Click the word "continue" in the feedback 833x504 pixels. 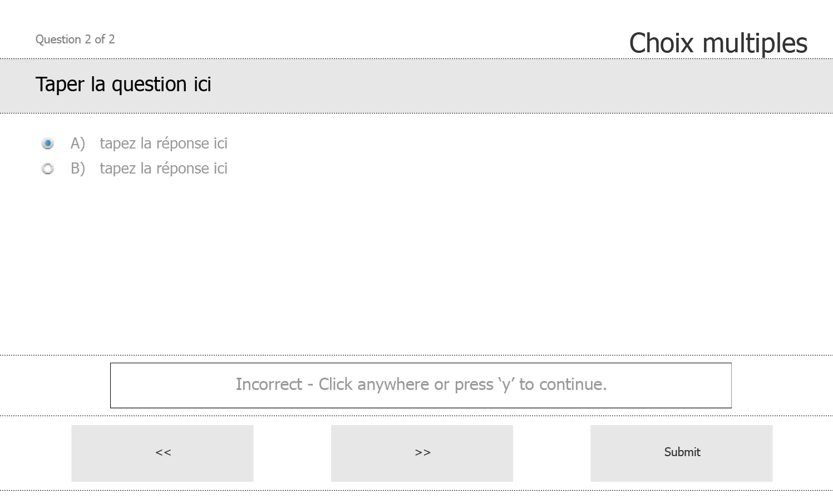(571, 384)
